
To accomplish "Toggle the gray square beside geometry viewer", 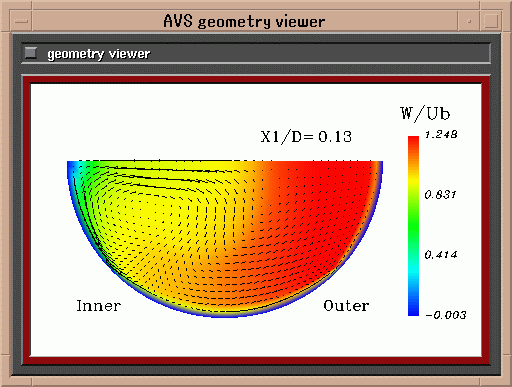I will click(31, 53).
